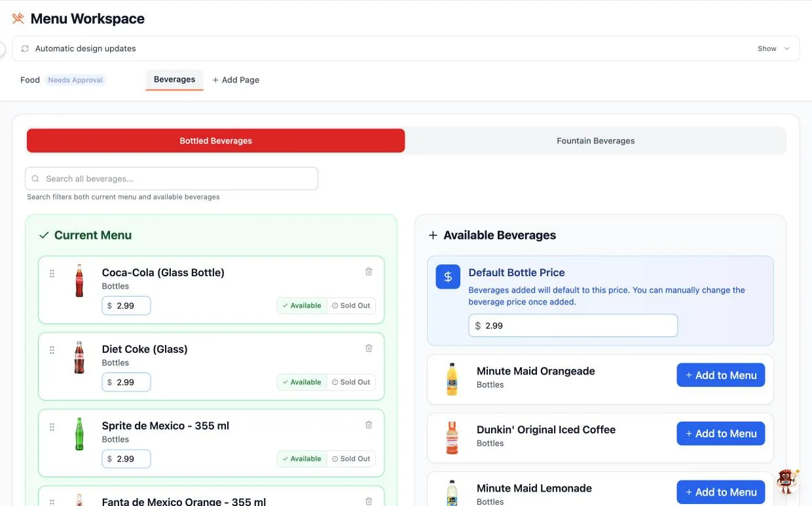The height and width of the screenshot is (506, 812).
Task: Click trash icon for Diet Coke (Glass)
Action: click(x=369, y=348)
